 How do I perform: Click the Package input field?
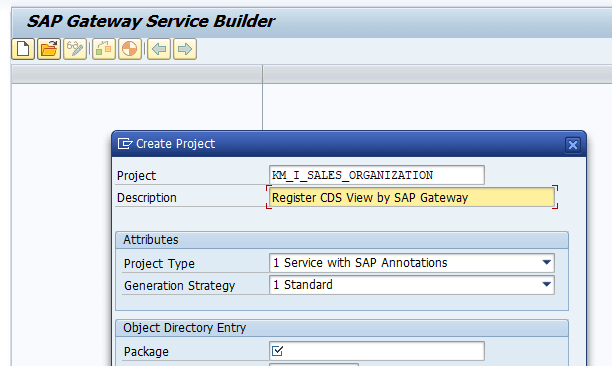coord(377,351)
